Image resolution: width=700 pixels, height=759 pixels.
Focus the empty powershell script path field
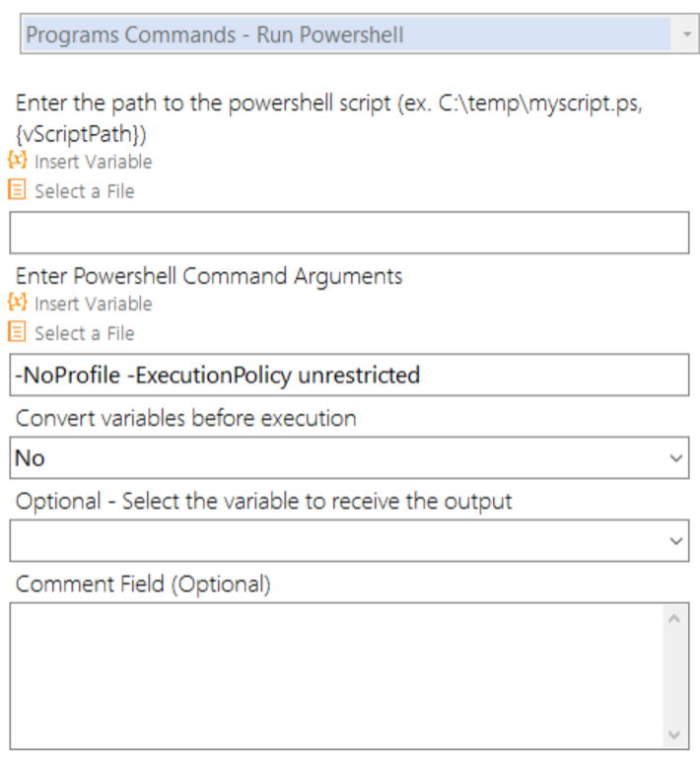(350, 233)
